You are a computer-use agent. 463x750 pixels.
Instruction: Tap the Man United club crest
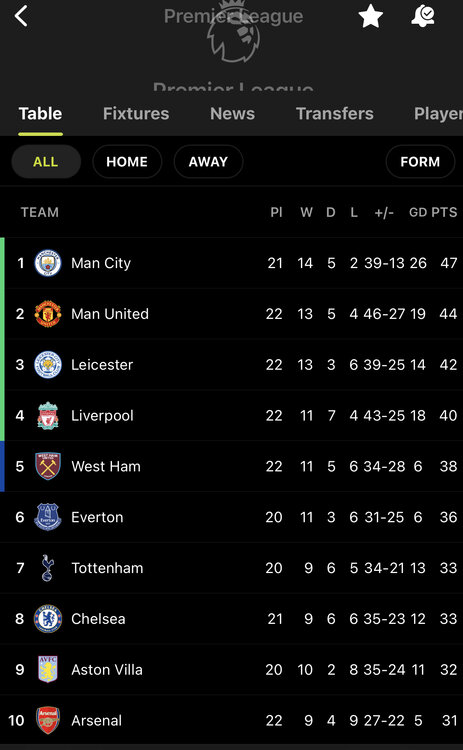(x=48, y=314)
